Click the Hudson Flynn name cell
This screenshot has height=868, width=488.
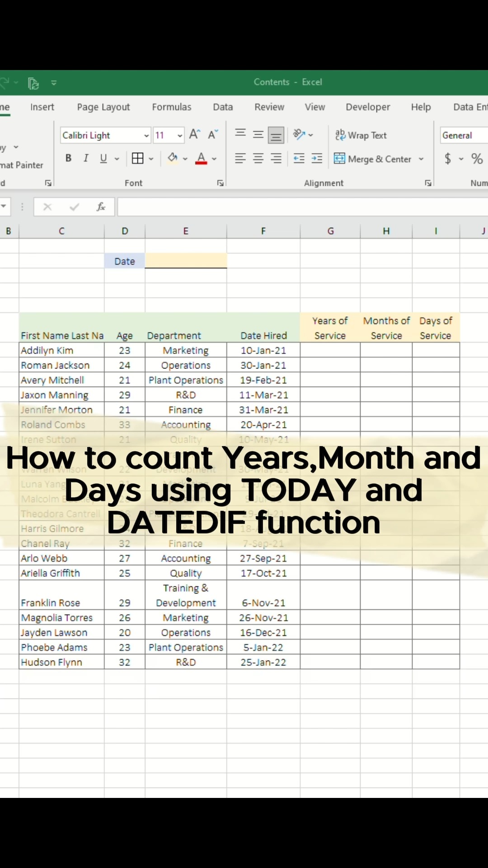tap(62, 662)
